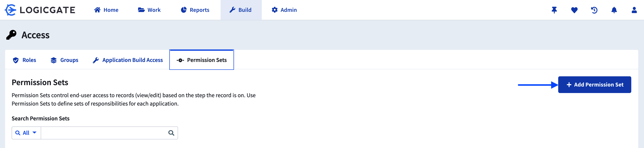Switch to the Roles tab
Image resolution: width=644 pixels, height=148 pixels.
point(25,60)
